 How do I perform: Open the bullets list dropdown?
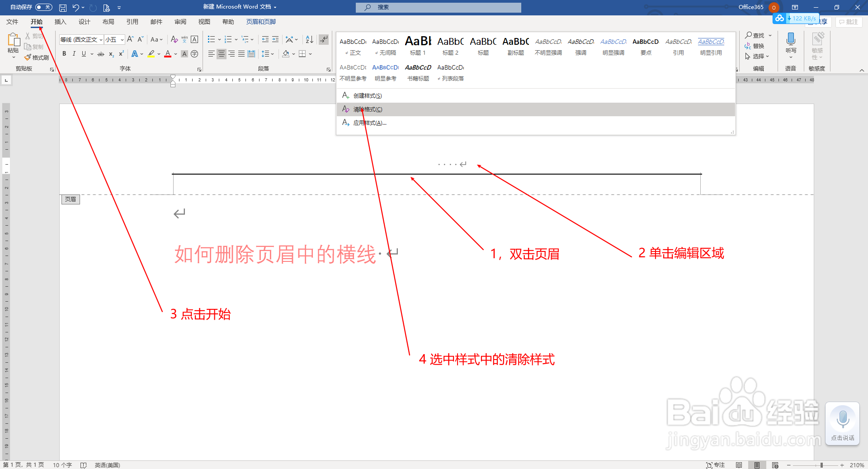(x=219, y=39)
